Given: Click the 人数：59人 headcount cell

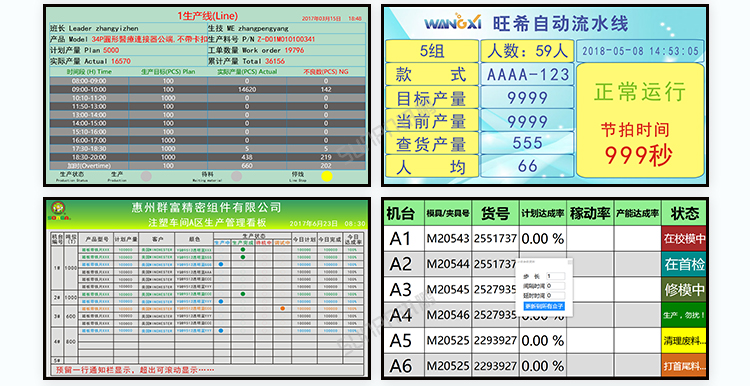Looking at the screenshot, I should coord(527,51).
